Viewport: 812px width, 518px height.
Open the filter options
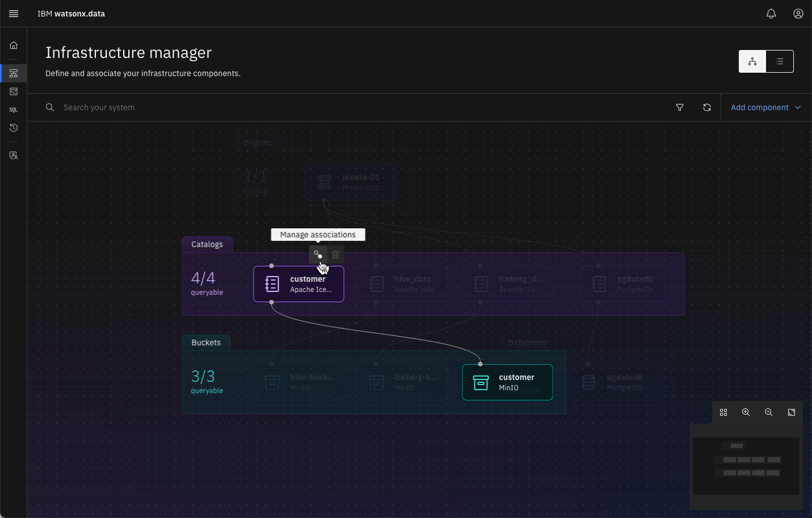[680, 107]
